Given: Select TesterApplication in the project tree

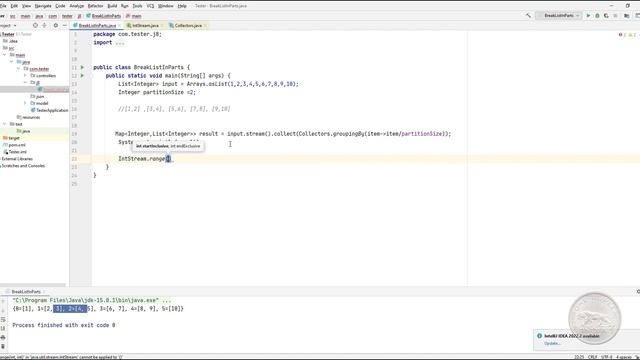Looking at the screenshot, I should [49, 110].
